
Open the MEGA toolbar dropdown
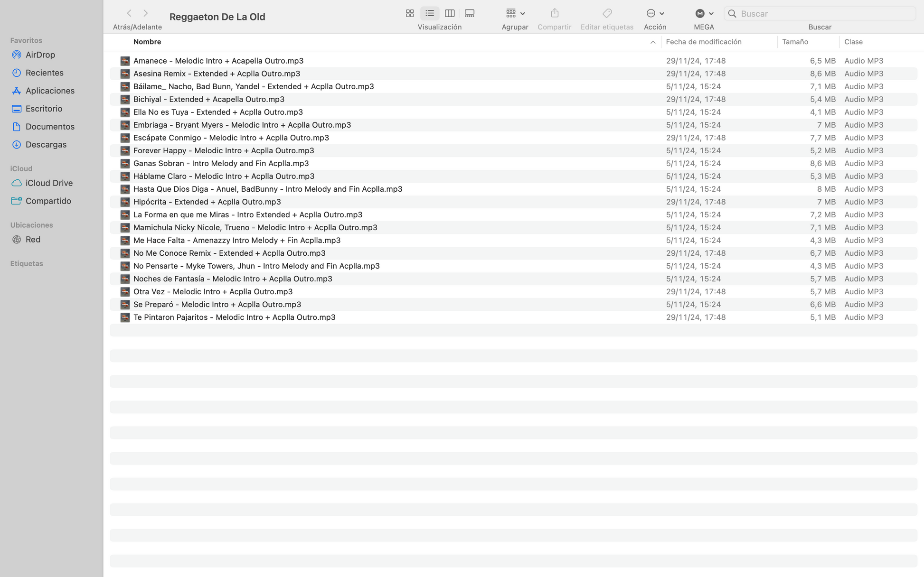pyautogui.click(x=704, y=13)
